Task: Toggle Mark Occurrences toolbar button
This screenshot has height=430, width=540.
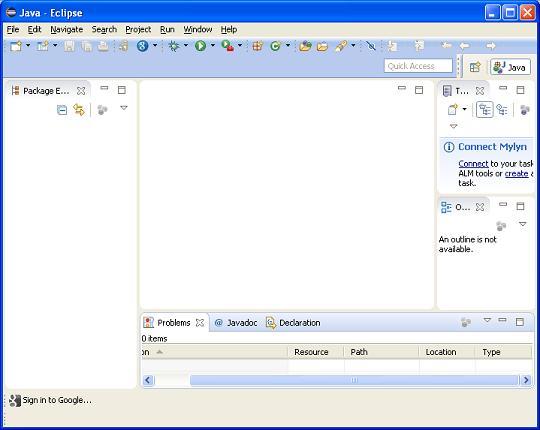Action: [x=371, y=46]
